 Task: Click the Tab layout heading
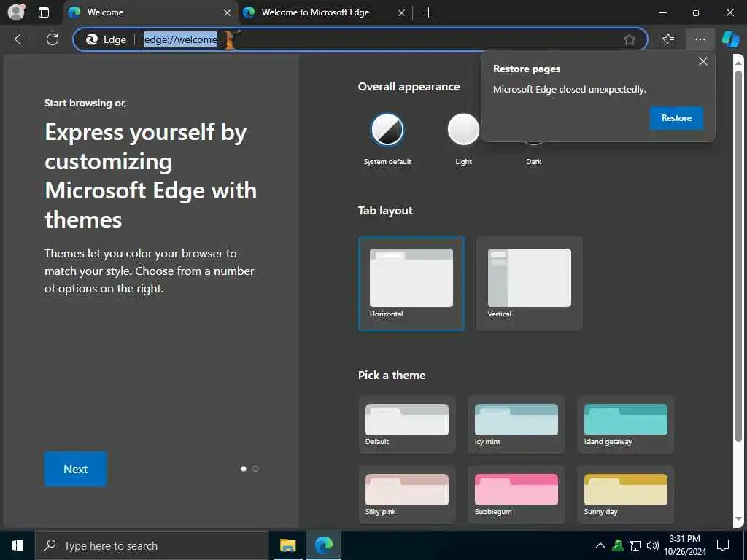click(x=385, y=211)
